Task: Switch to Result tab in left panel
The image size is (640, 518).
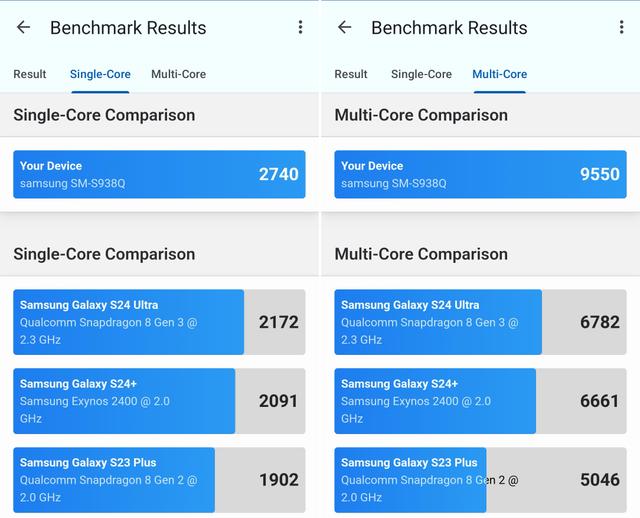Action: click(30, 74)
